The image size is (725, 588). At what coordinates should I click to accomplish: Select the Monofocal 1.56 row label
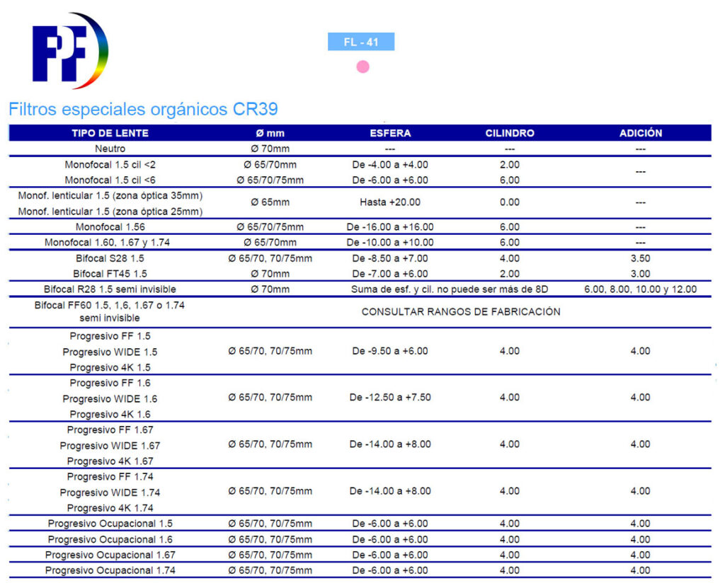(x=110, y=227)
